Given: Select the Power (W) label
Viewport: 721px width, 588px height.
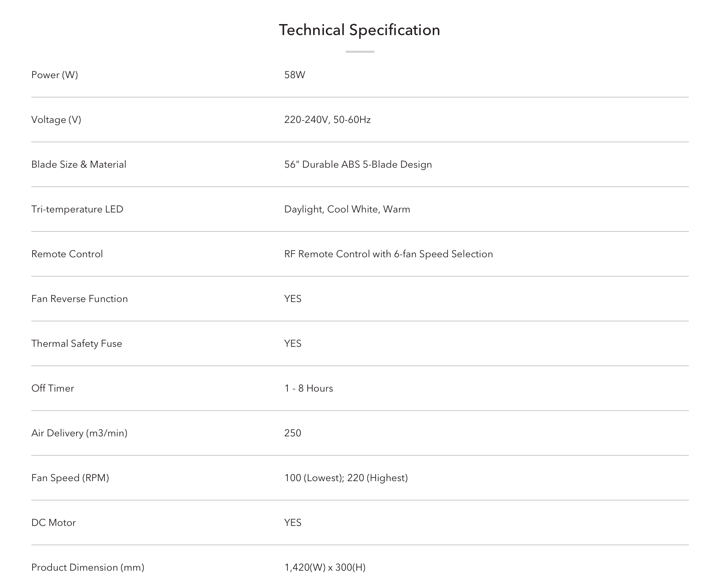Looking at the screenshot, I should point(55,75).
